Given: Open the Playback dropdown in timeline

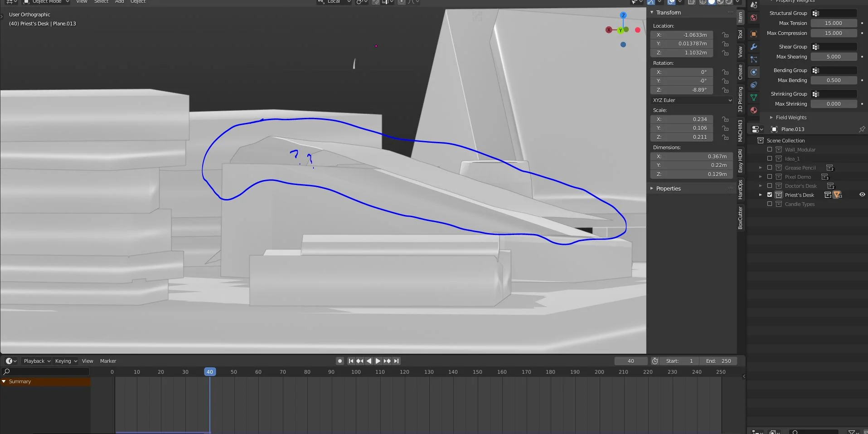Looking at the screenshot, I should [37, 361].
